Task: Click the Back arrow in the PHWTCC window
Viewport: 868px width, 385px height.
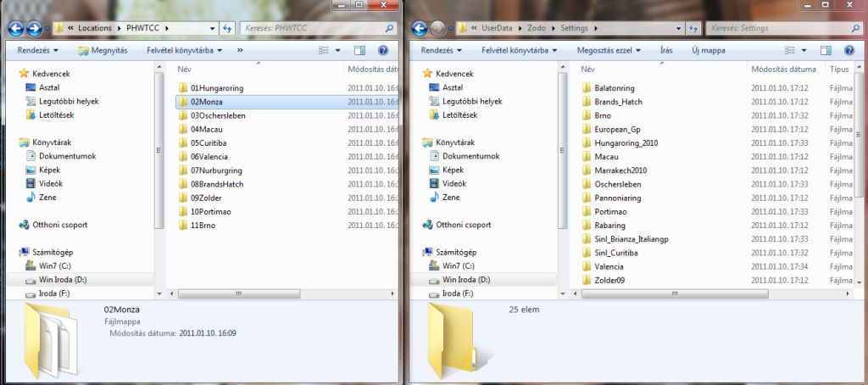Action: pos(16,28)
